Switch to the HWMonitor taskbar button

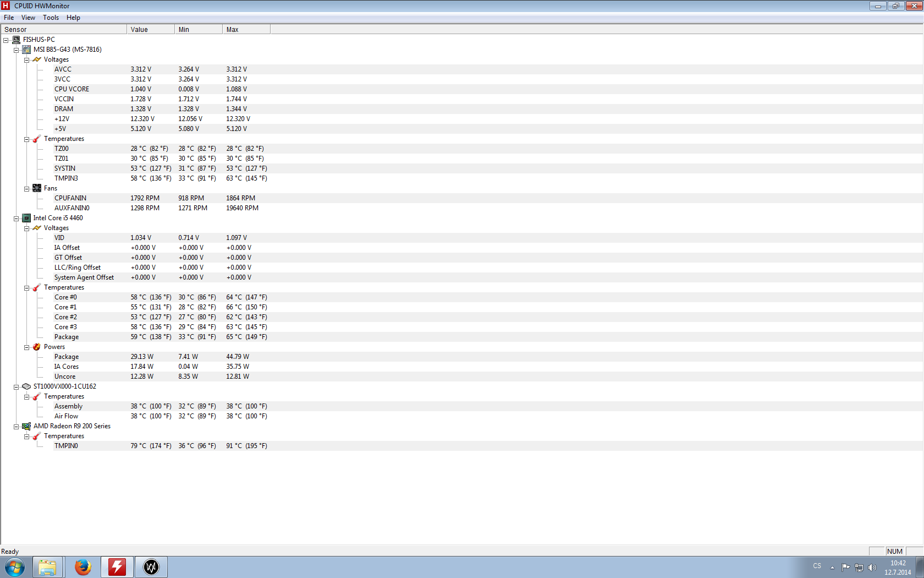(117, 567)
